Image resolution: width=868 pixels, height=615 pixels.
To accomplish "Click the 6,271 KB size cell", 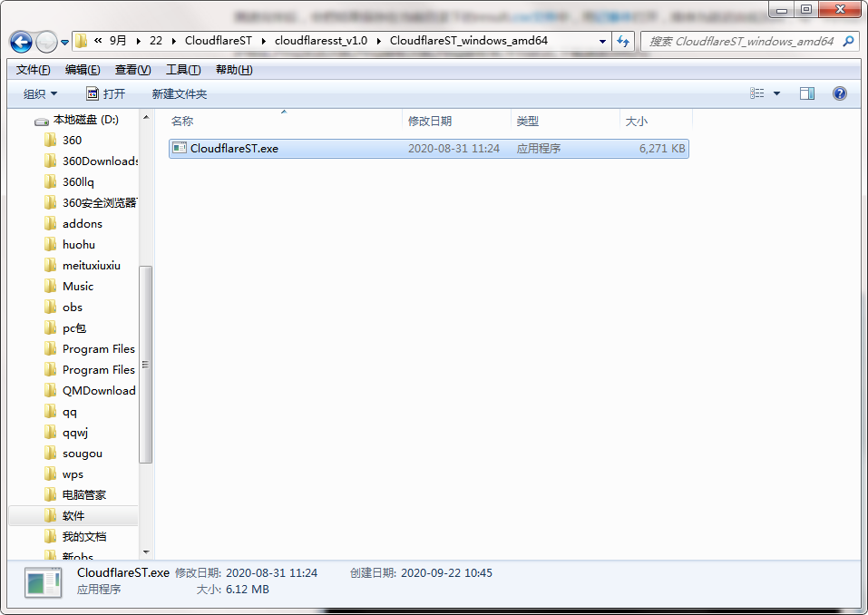I will coord(662,149).
